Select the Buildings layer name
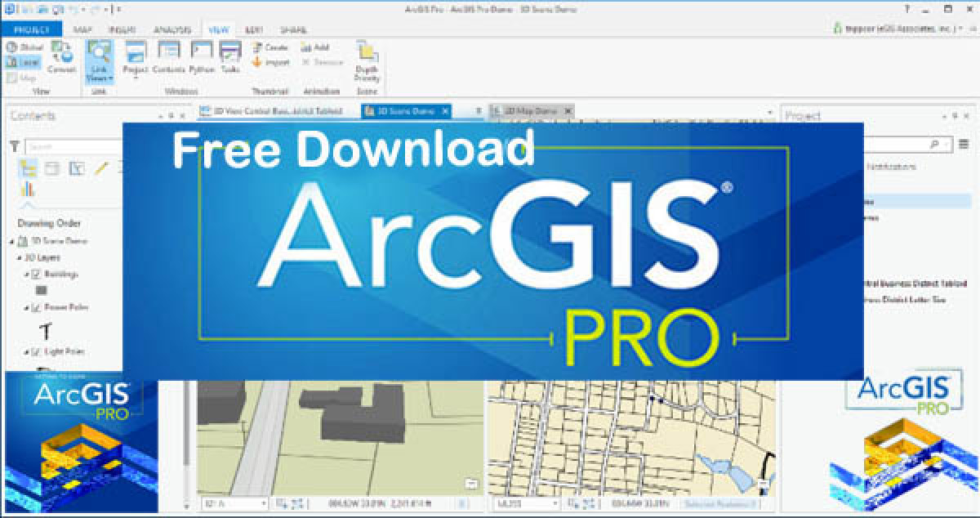 pos(61,275)
